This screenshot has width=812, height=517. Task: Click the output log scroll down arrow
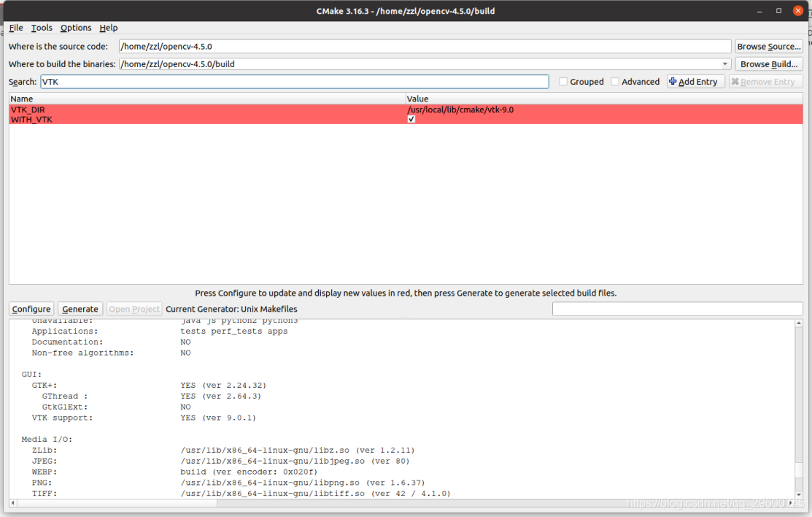click(799, 494)
